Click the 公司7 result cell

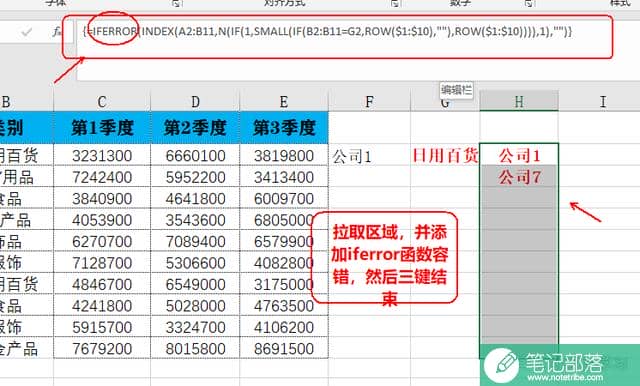(519, 177)
